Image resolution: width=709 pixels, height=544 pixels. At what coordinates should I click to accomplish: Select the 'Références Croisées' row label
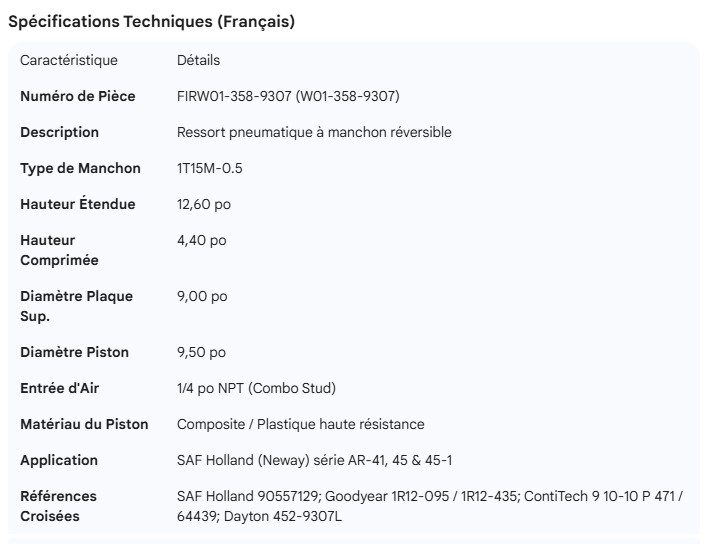[59, 506]
